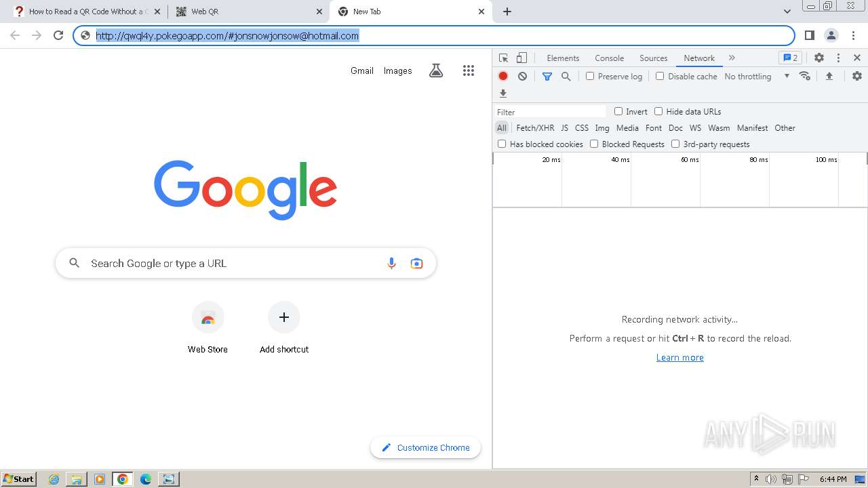Screen dimensions: 868x488
Task: Open the Images link
Action: click(x=397, y=70)
